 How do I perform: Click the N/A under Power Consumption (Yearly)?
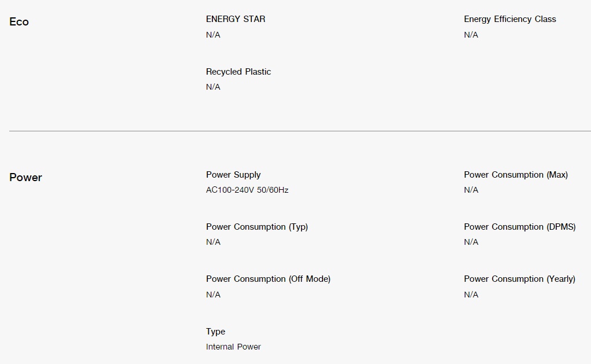click(471, 295)
